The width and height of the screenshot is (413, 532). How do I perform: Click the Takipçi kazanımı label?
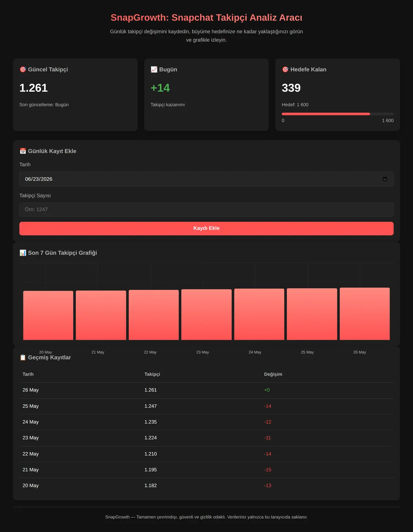click(x=168, y=105)
